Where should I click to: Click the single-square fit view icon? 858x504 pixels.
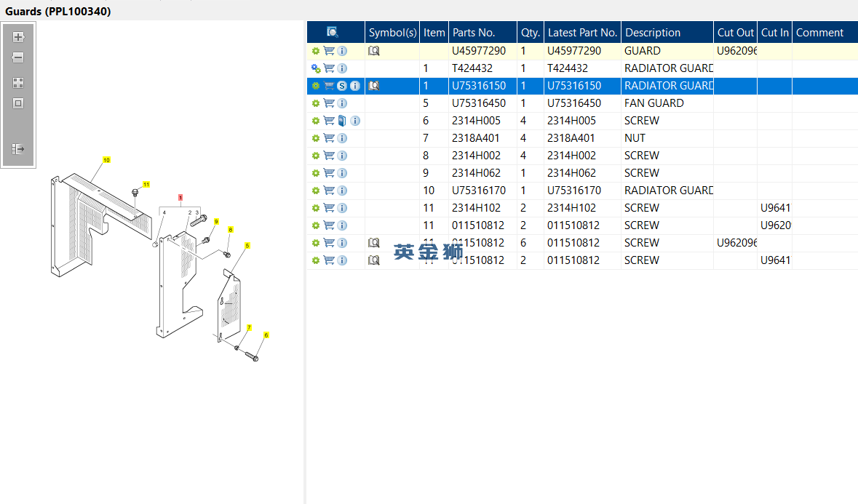(18, 103)
